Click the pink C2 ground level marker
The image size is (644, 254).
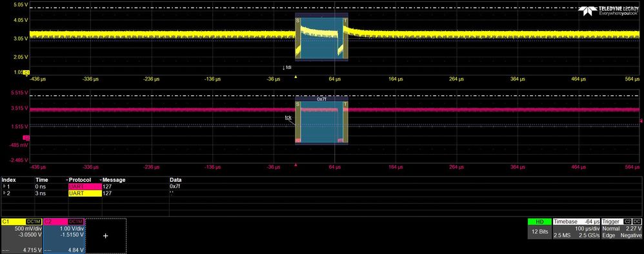[26, 138]
